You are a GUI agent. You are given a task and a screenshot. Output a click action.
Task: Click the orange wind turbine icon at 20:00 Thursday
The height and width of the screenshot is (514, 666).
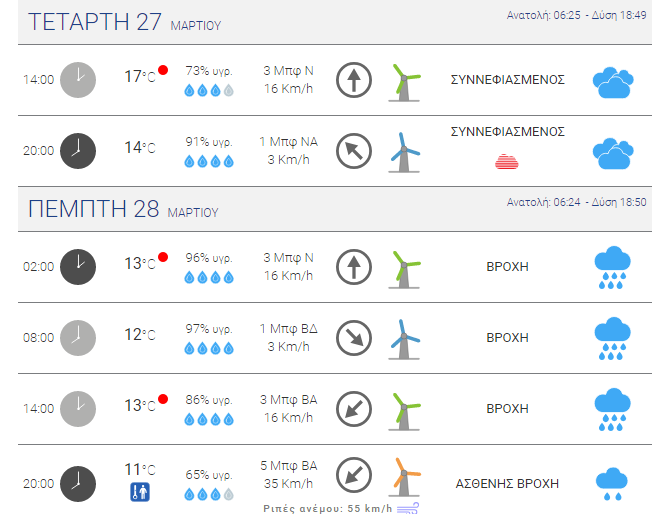pyautogui.click(x=404, y=477)
